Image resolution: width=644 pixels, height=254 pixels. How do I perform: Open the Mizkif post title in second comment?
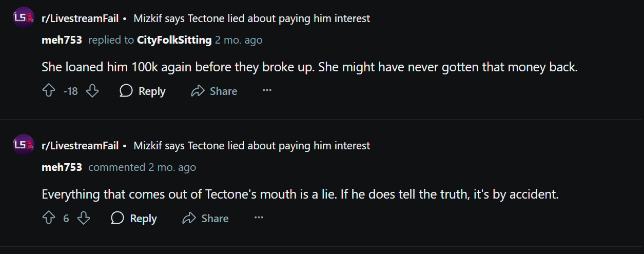[x=251, y=146]
